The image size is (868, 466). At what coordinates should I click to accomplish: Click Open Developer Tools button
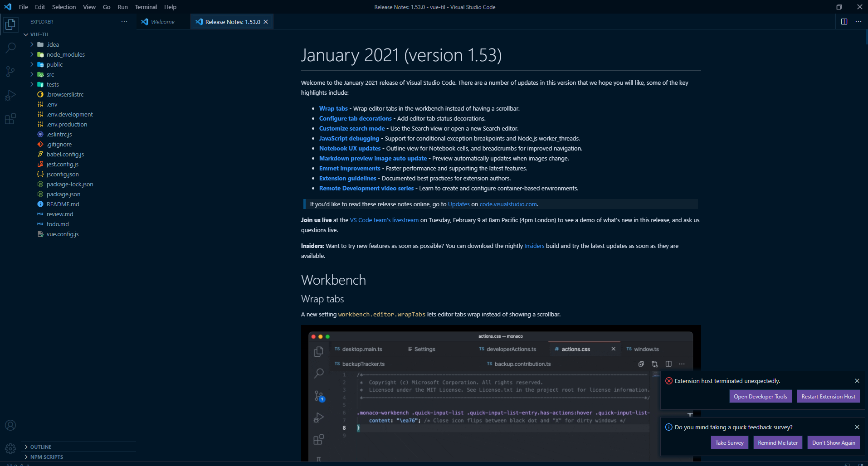click(x=761, y=396)
